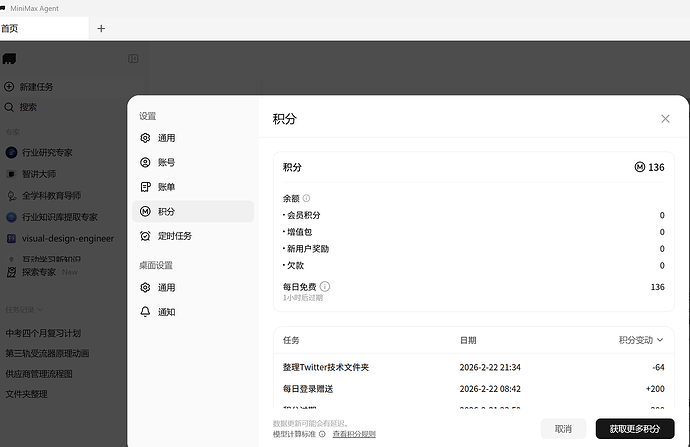The height and width of the screenshot is (447, 690).
Task: Open the 智讲大师 expert
Action: pyautogui.click(x=39, y=174)
